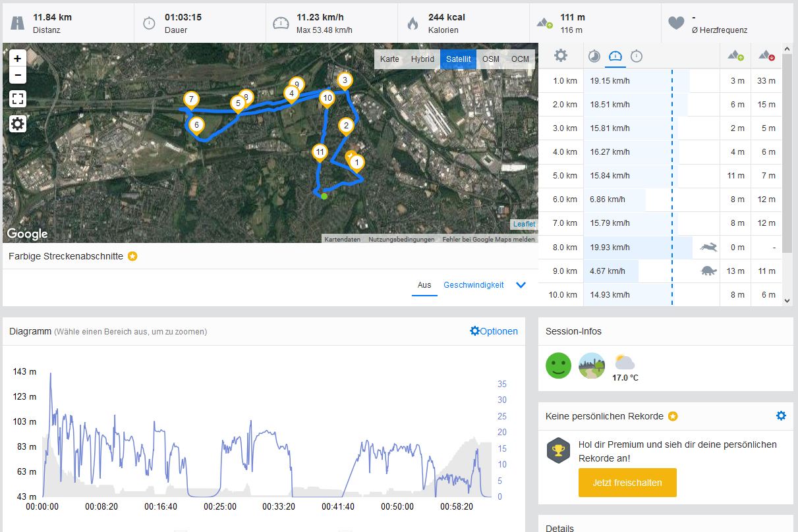The image size is (798, 532).
Task: Click the premium star beside Keine persönlichen Rekorde
Action: pyautogui.click(x=672, y=416)
